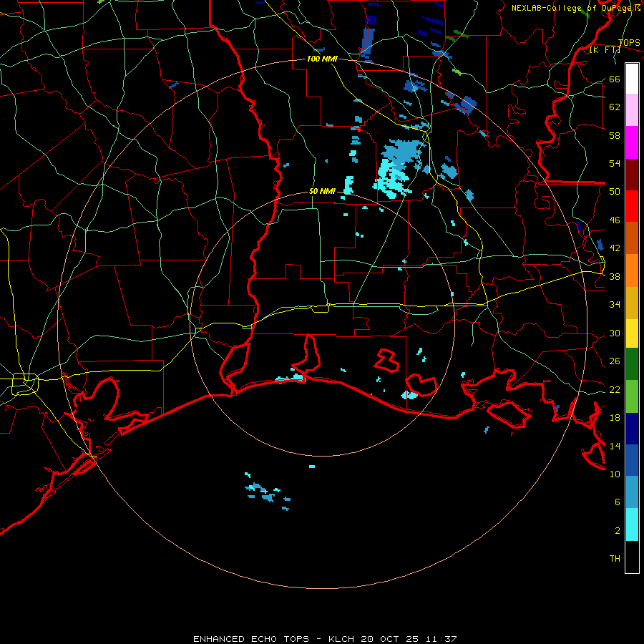
Task: Click the 18 legend value
Action: pos(615,418)
